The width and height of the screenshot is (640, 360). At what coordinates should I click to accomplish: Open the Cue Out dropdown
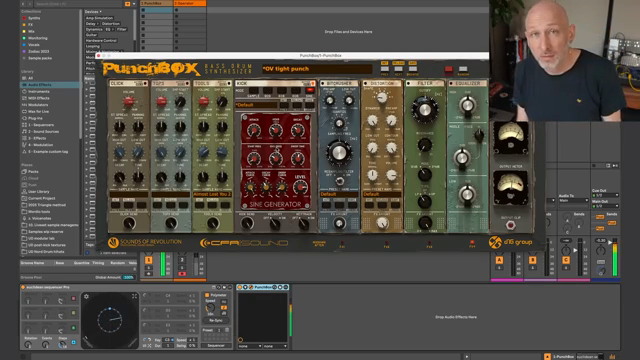[x=605, y=196]
